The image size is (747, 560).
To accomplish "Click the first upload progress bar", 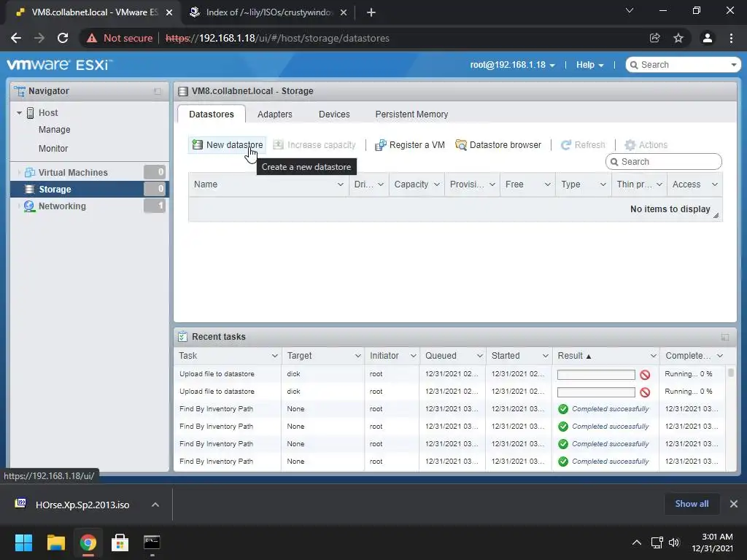I will (596, 375).
